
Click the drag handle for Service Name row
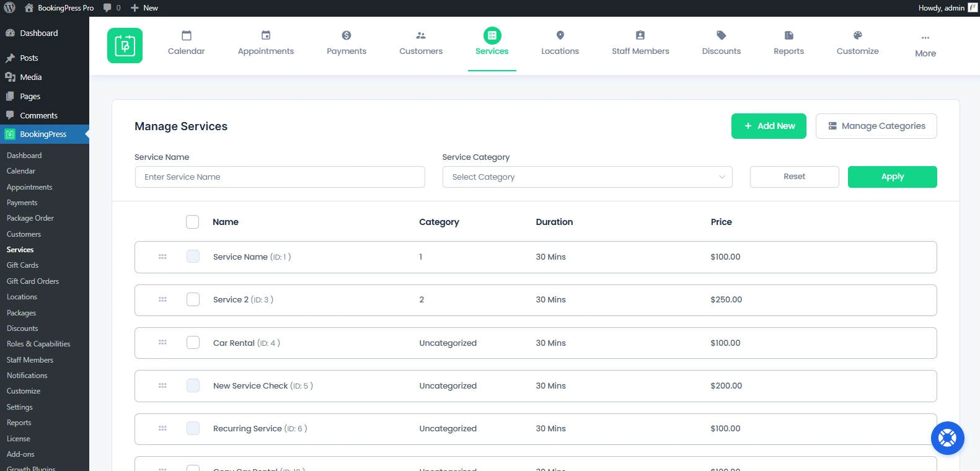pos(162,257)
